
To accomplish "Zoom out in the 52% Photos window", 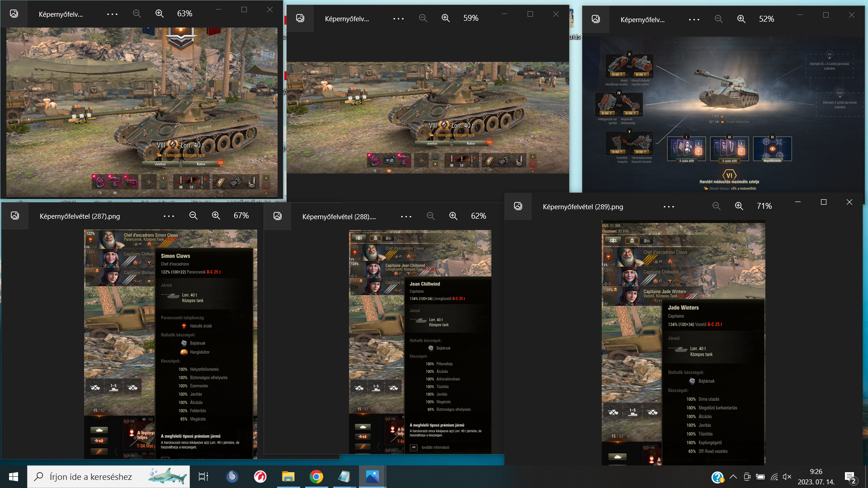I will 719,19.
